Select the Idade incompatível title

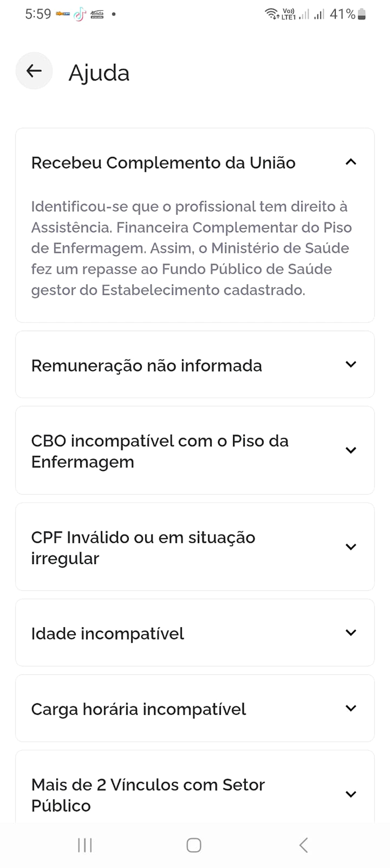[108, 634]
